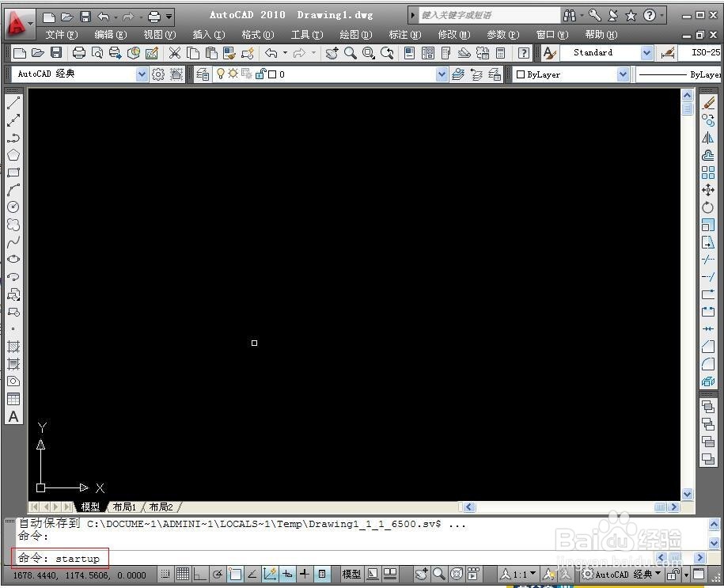Toggle Object Snap in the status bar
The image size is (724, 588).
point(235,574)
